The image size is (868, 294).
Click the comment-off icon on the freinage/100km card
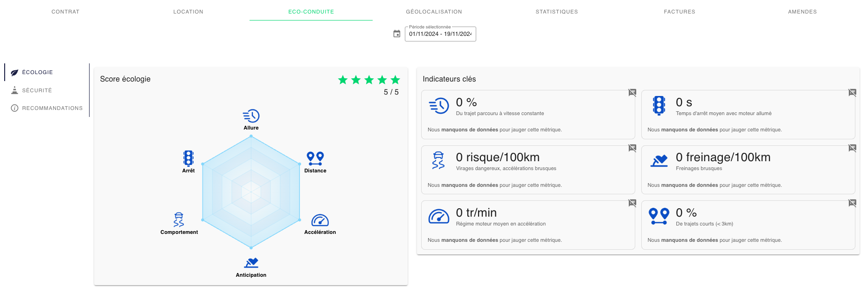852,148
